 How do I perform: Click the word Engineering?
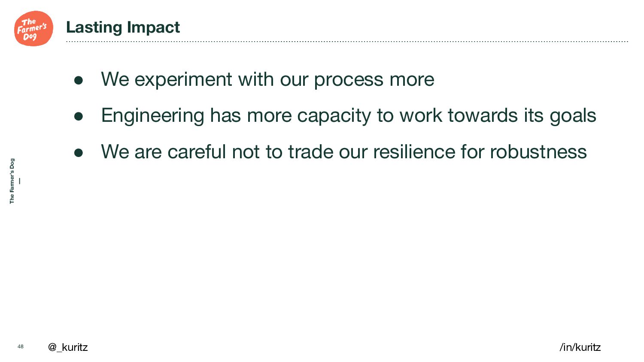point(152,116)
